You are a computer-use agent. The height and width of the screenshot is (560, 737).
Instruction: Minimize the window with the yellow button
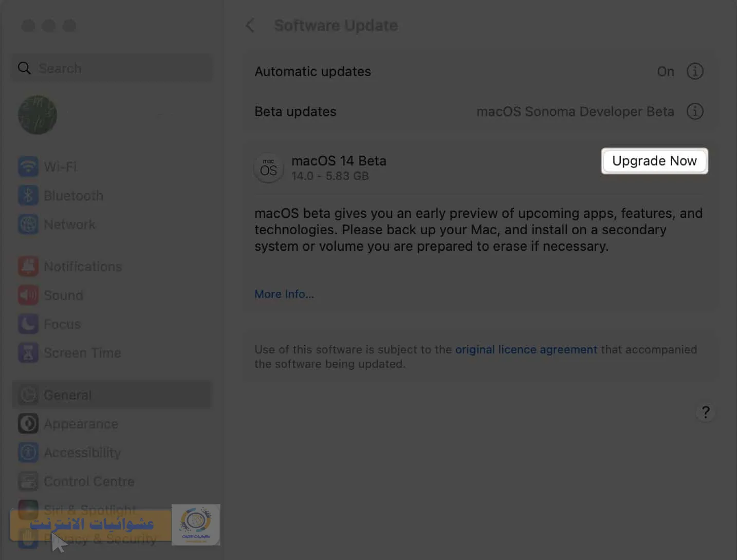[49, 26]
